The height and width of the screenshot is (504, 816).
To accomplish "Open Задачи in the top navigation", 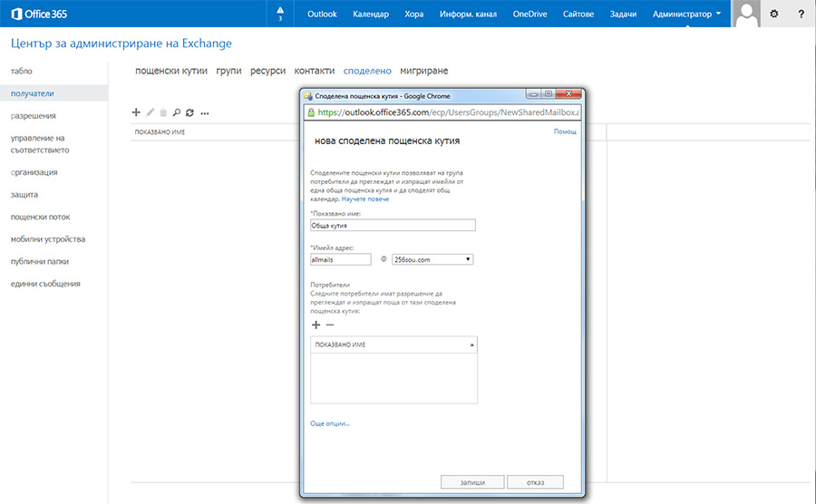I will coord(623,14).
